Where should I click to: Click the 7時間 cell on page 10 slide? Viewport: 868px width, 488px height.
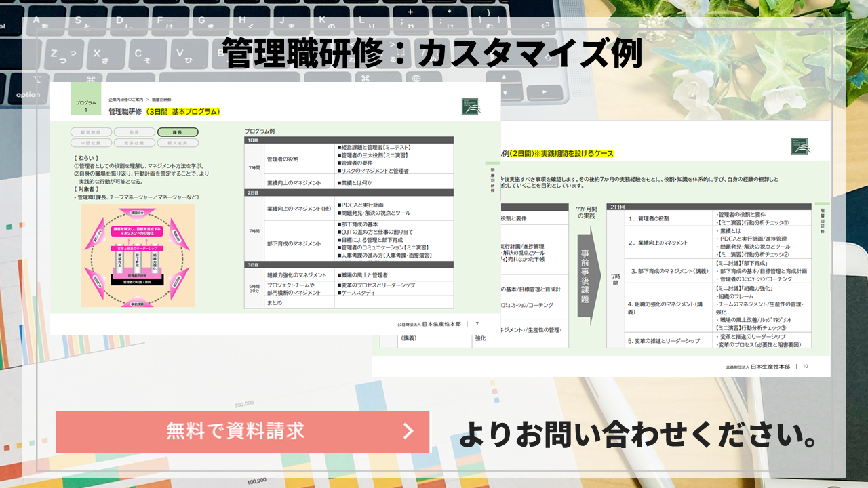[x=615, y=279]
